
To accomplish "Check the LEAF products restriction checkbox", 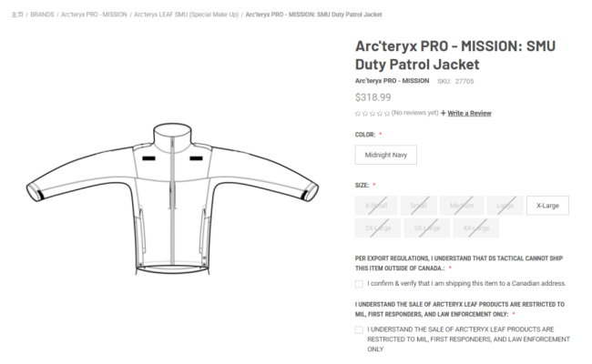I will click(359, 330).
